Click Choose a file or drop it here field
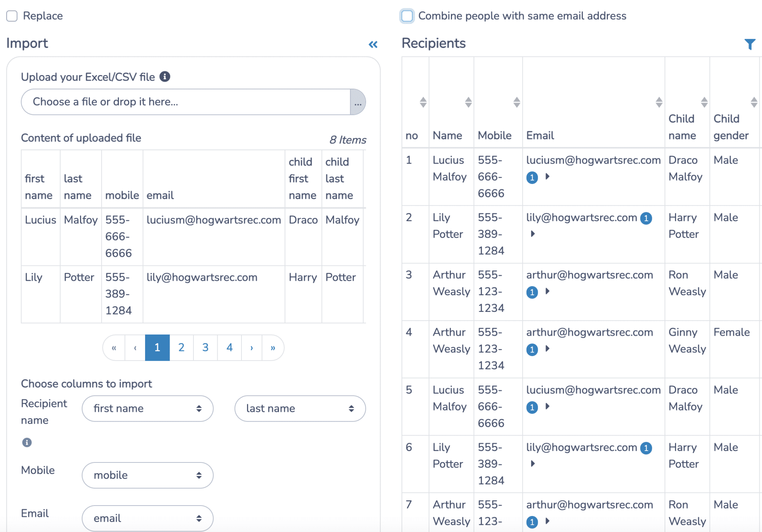The height and width of the screenshot is (532, 762). [186, 102]
